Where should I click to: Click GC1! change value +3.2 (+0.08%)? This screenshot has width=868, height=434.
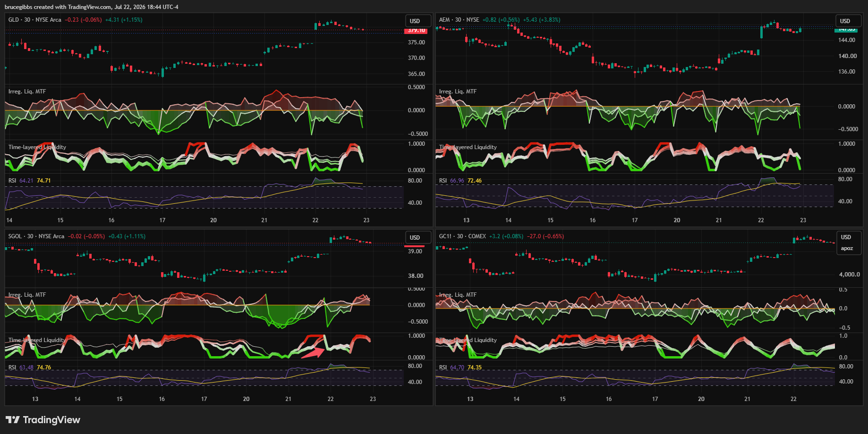coord(506,236)
